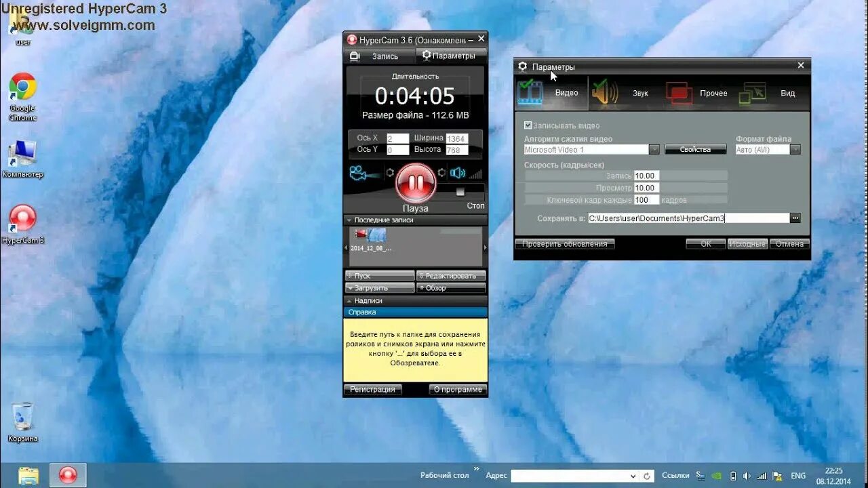Open the Редактировать dropdown button
Screen dimensions: 868x488
click(x=451, y=276)
